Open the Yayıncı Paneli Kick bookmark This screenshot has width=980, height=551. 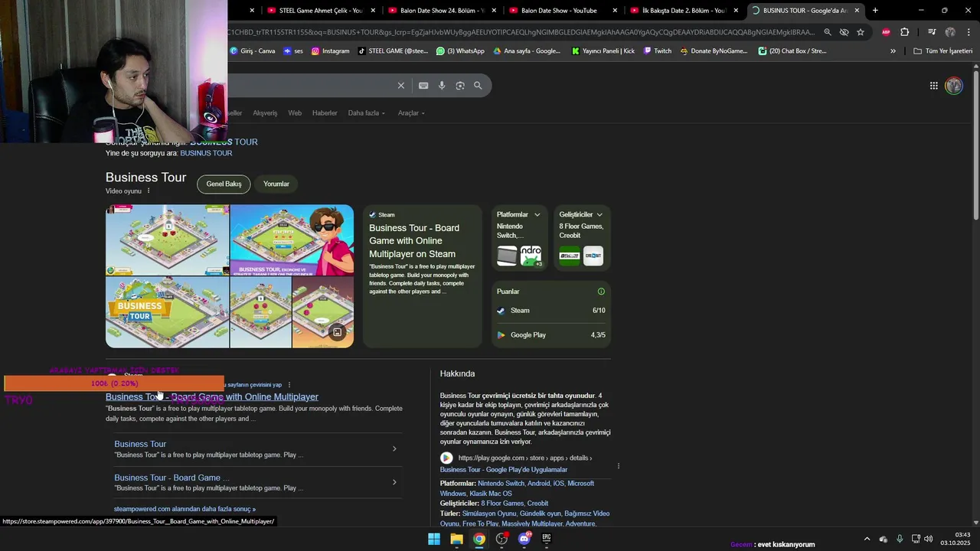tap(603, 51)
